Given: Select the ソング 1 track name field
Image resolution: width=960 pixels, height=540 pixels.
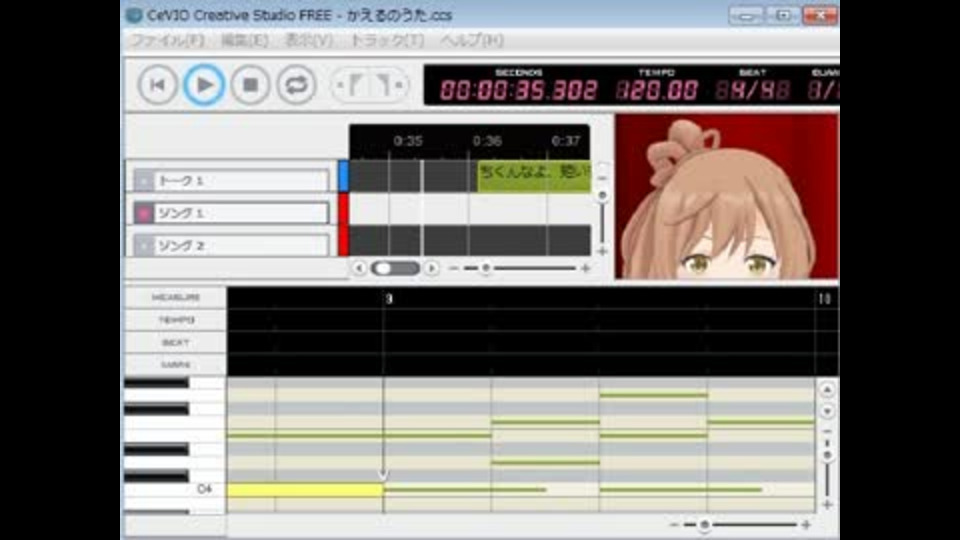Looking at the screenshot, I should 242,213.
